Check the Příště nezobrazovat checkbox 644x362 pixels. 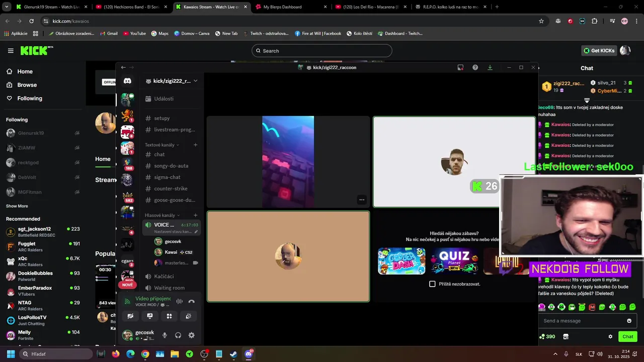pos(432,284)
